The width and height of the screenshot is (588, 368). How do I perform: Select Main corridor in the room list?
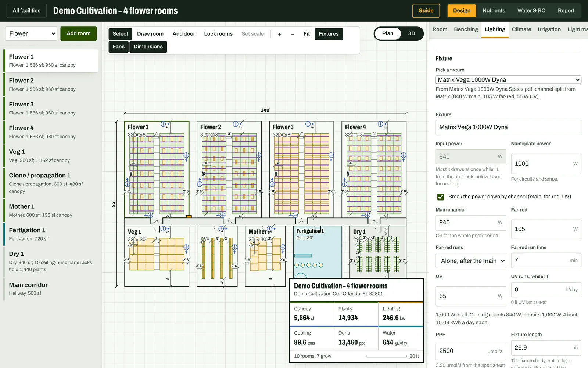[x=51, y=289]
